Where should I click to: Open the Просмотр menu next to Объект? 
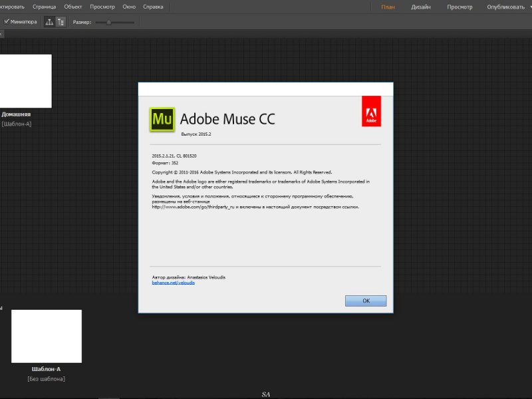click(x=102, y=7)
